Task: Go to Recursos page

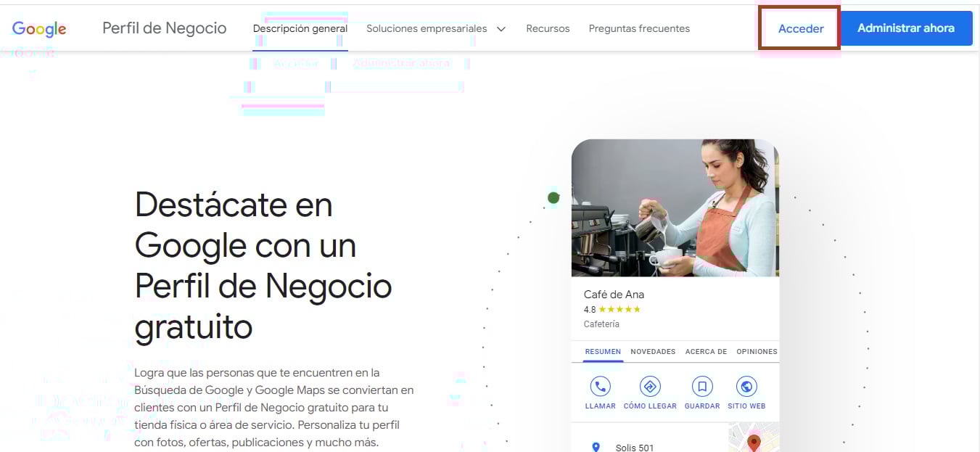Action: (548, 29)
